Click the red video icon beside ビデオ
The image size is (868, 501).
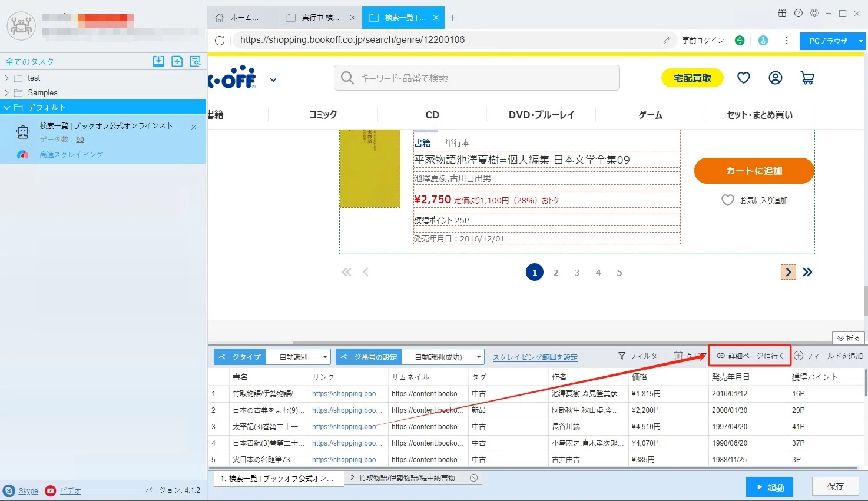51,490
